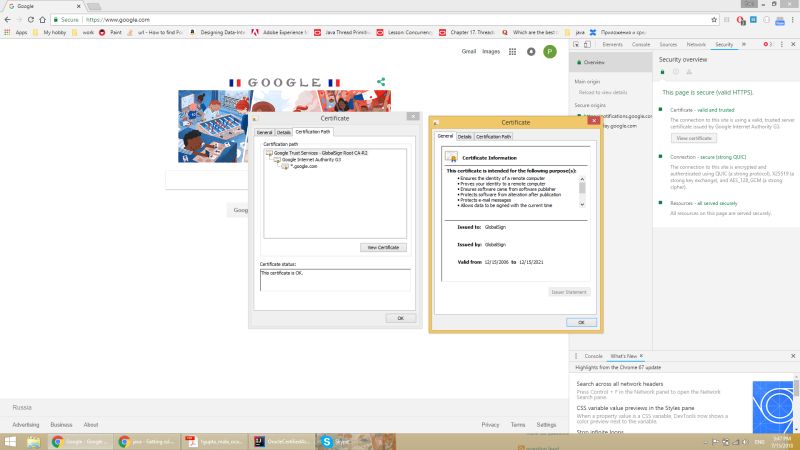
Task: Click View Certificate button in path dialog
Action: tap(383, 247)
